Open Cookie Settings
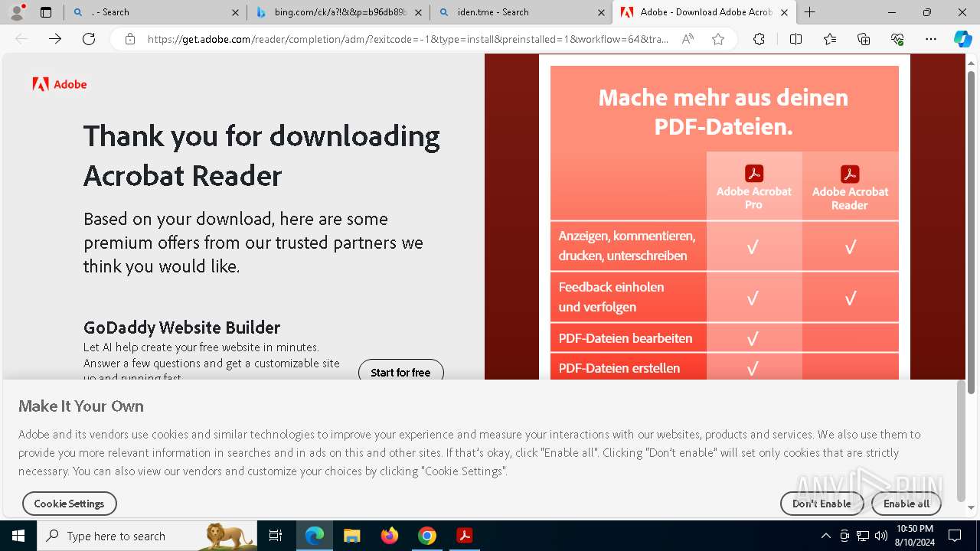 tap(69, 504)
